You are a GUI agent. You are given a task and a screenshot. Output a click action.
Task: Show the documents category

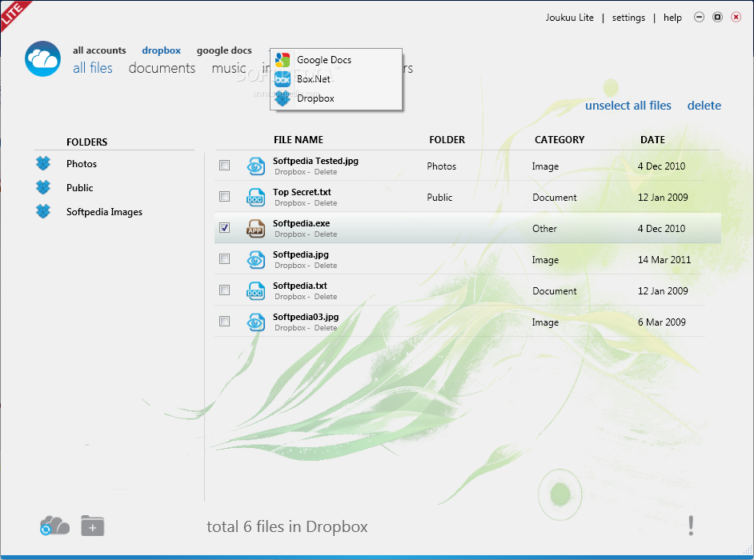tap(162, 68)
